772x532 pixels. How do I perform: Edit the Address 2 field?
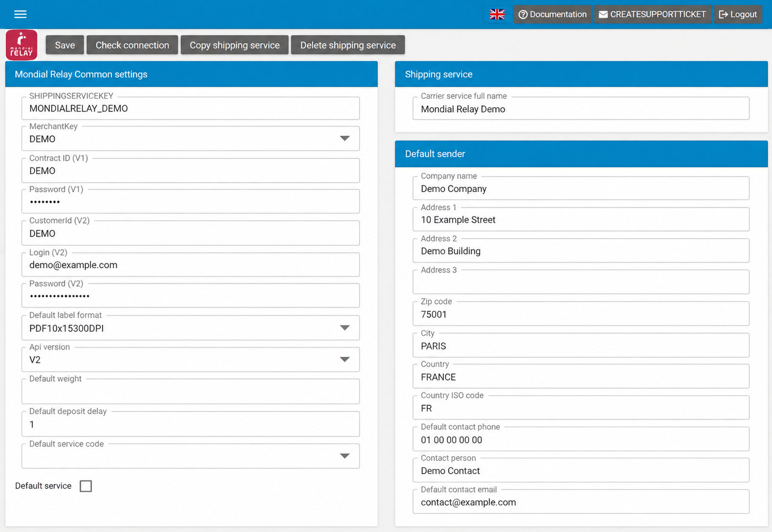pos(581,250)
